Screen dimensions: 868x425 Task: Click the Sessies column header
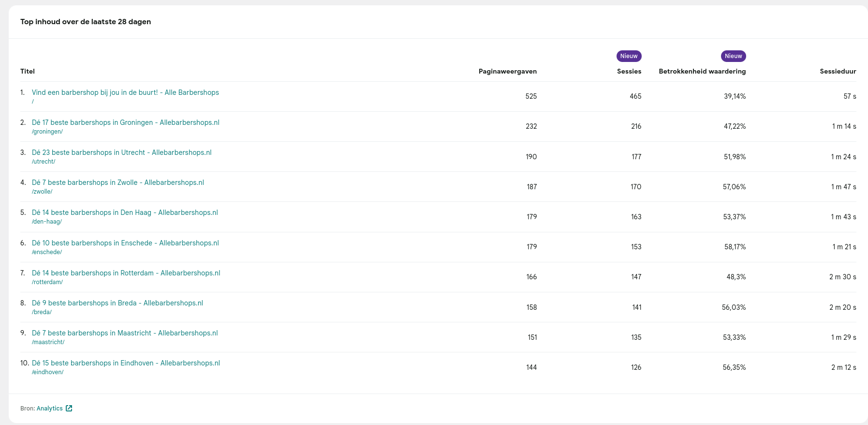(629, 71)
